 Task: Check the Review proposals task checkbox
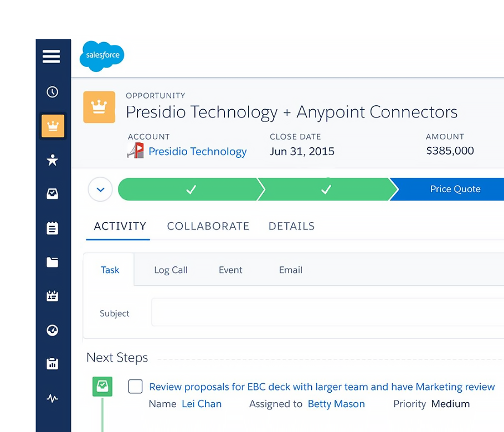point(135,387)
